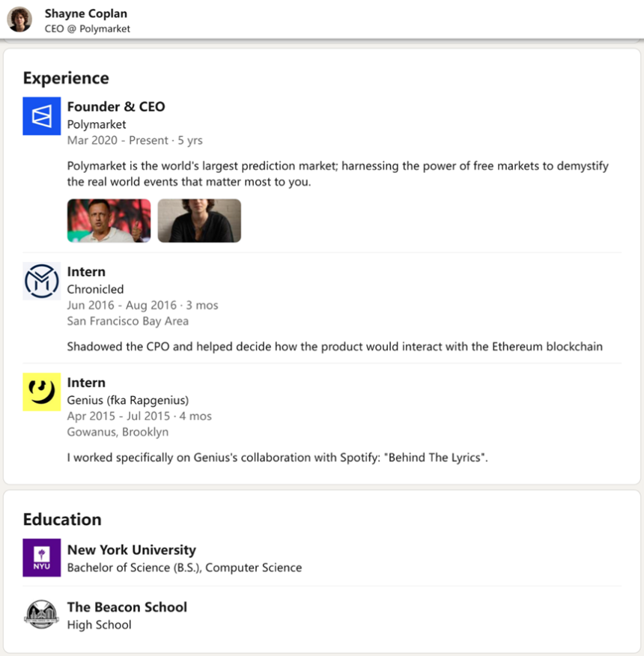Image resolution: width=644 pixels, height=656 pixels.
Task: Click the Bachelor of Science Computer Science text
Action: pyautogui.click(x=184, y=568)
